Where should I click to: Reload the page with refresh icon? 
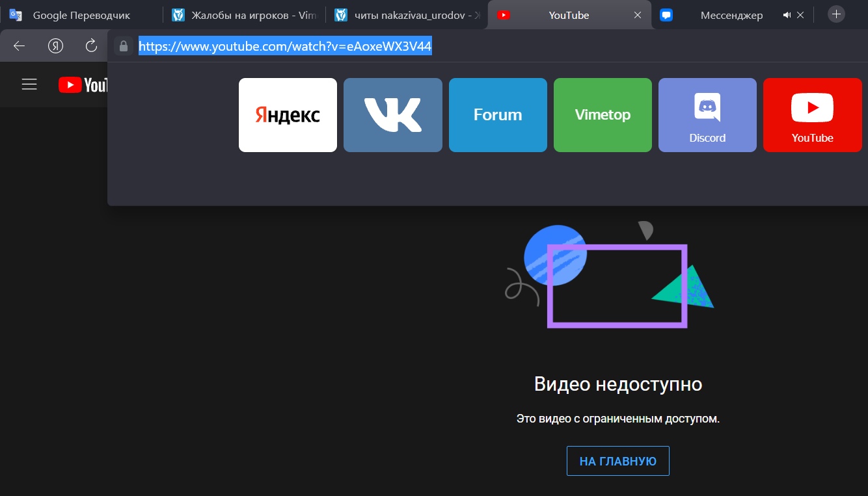(x=91, y=46)
